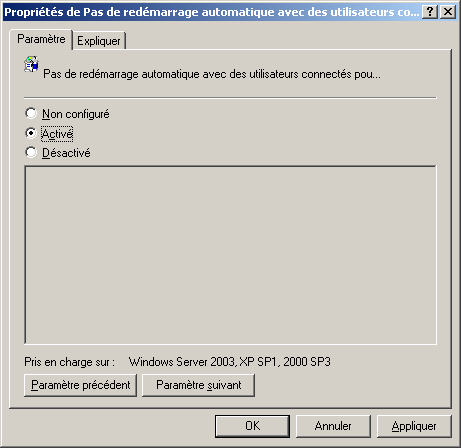The width and height of the screenshot is (461, 448).
Task: Confirm the dialog with OK
Action: pyautogui.click(x=252, y=426)
